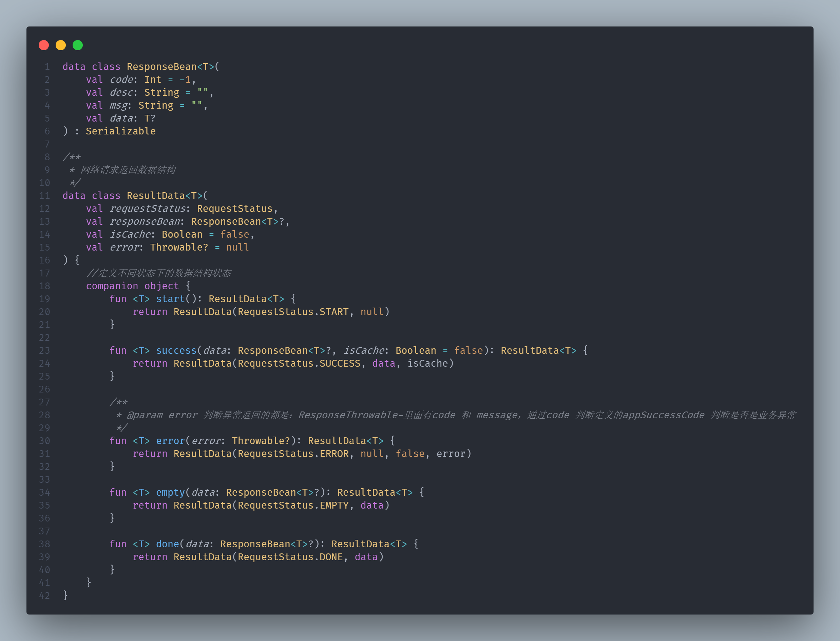Click line number 11 in gutter
This screenshot has width=840, height=641.
tap(44, 196)
